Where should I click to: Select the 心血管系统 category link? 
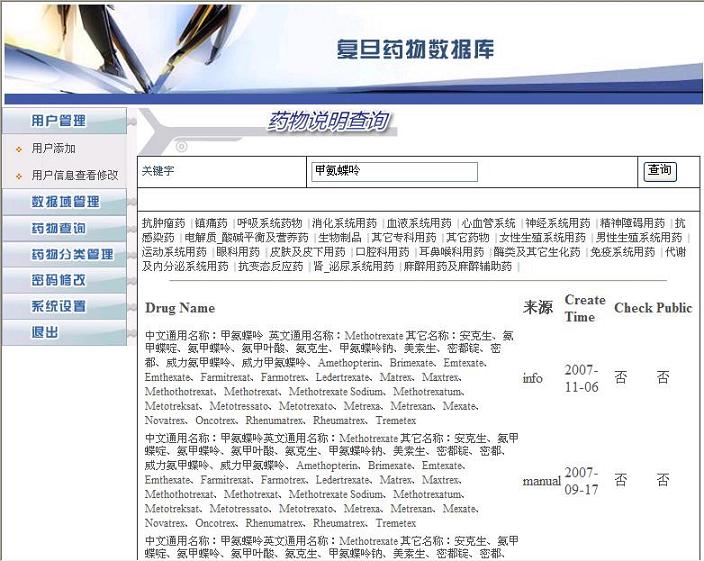(489, 223)
